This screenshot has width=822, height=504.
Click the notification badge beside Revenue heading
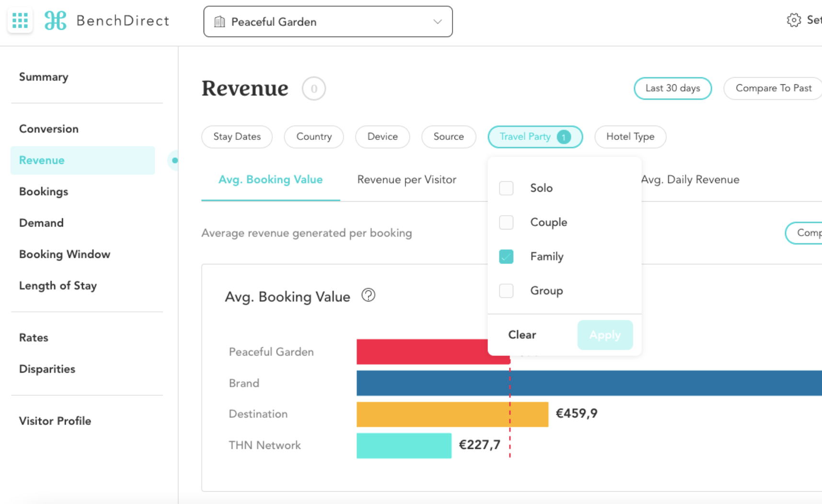[314, 88]
